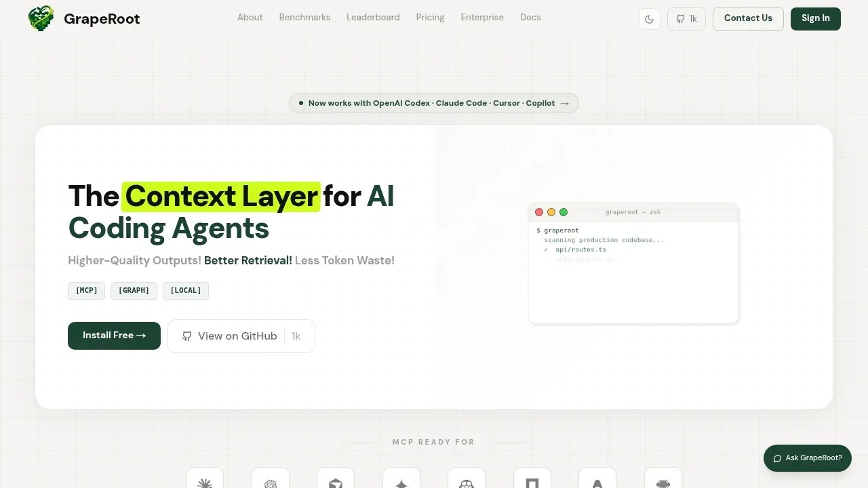Open the About page
Image resolution: width=868 pixels, height=488 pixels.
tap(250, 18)
